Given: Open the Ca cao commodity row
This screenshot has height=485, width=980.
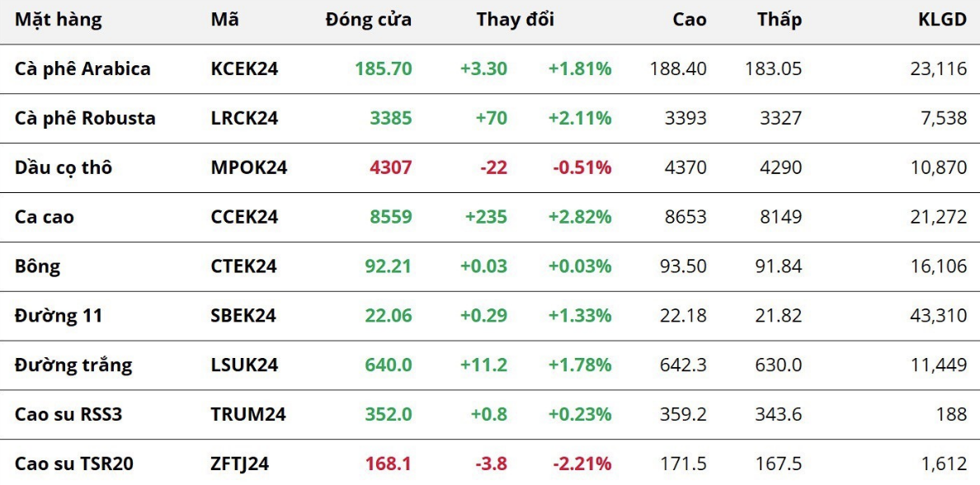Looking at the screenshot, I should pos(45,218).
